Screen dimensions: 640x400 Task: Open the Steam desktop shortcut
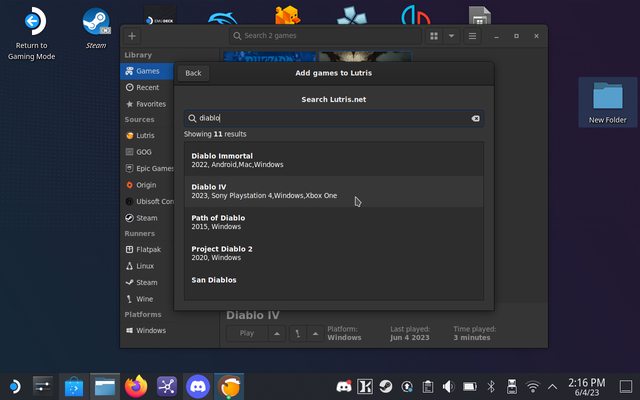(96, 22)
